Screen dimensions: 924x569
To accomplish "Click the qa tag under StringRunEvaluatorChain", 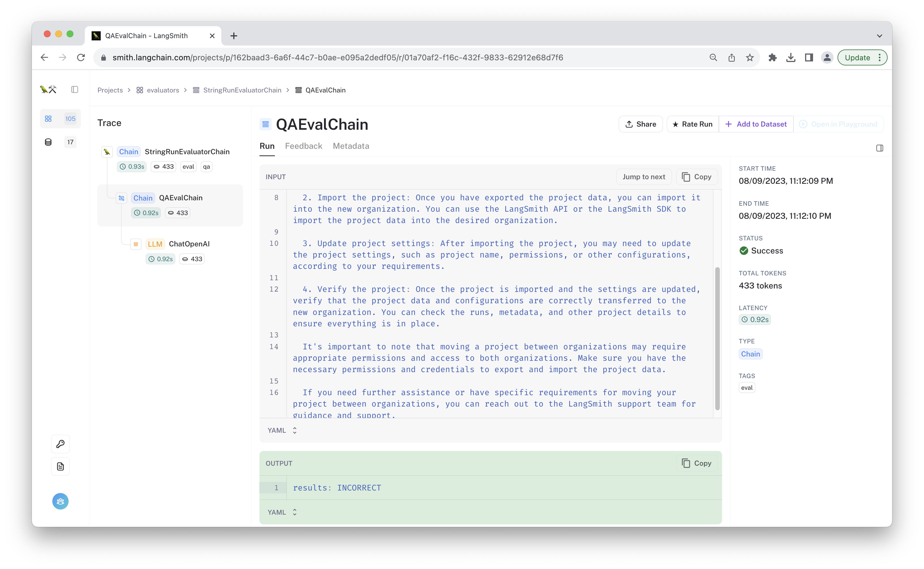I will pos(207,167).
